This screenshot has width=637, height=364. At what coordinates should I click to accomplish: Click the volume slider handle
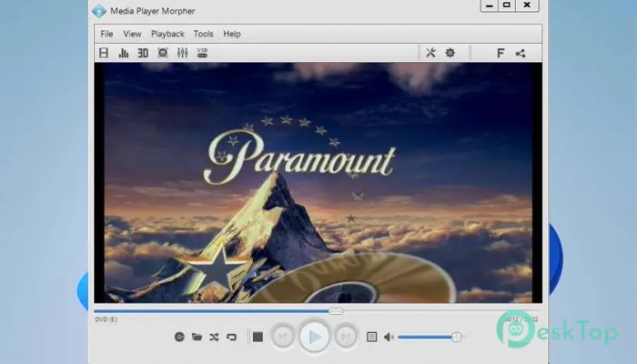point(457,337)
